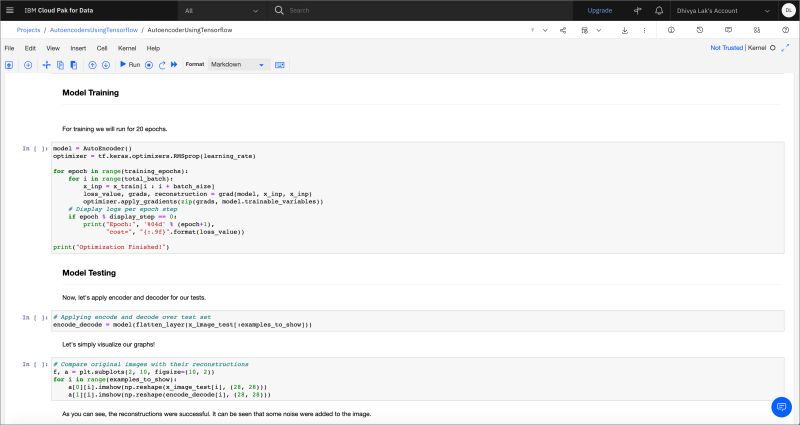This screenshot has height=425, width=800.
Task: Click into the plt.subplots comparison code cell
Action: click(417, 379)
